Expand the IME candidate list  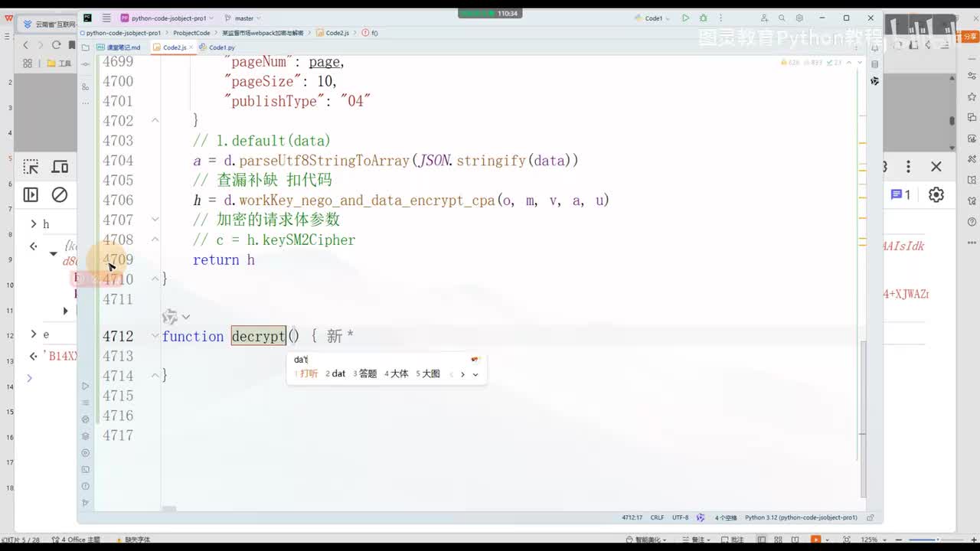pos(475,374)
